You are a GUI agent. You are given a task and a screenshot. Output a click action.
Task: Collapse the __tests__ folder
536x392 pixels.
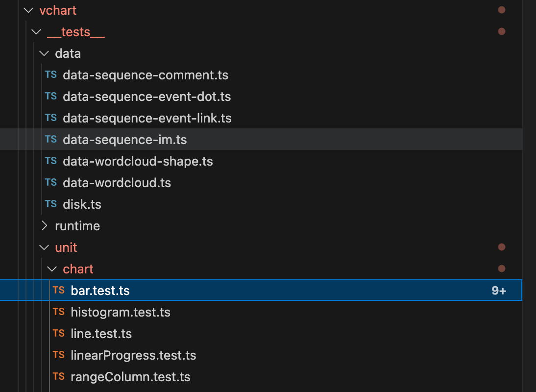[36, 32]
